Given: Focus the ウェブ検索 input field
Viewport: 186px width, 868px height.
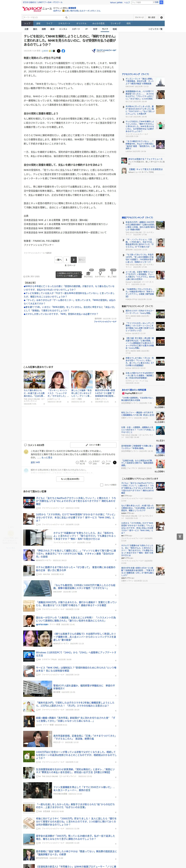Looking at the screenshot, I should [x=142, y=2].
